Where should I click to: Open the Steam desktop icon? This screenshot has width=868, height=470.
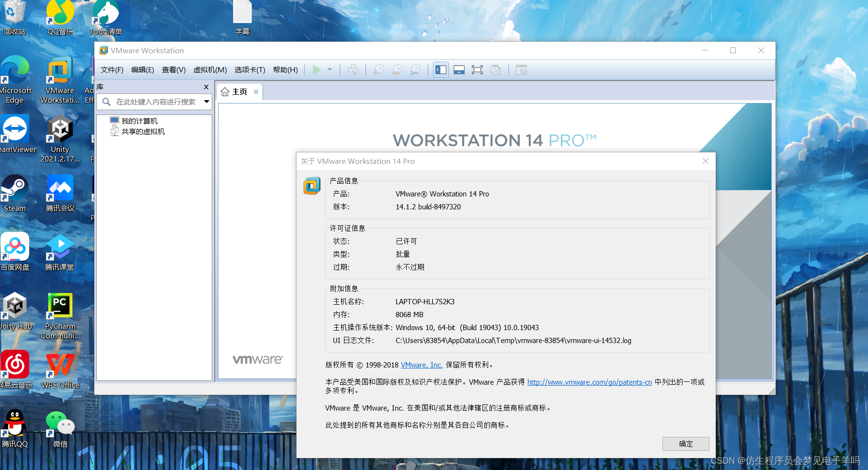[15, 193]
